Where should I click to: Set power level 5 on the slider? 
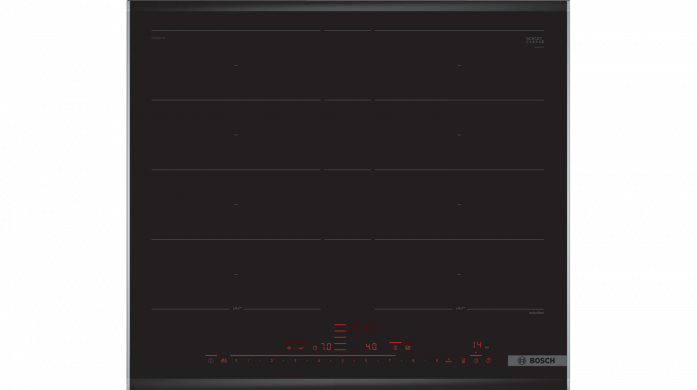pyautogui.click(x=343, y=361)
